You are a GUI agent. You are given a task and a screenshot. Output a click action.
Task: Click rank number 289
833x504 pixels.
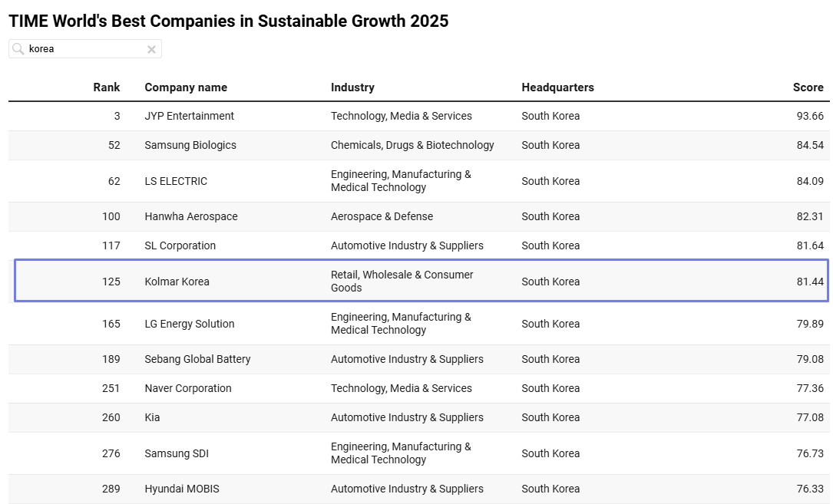pyautogui.click(x=111, y=489)
